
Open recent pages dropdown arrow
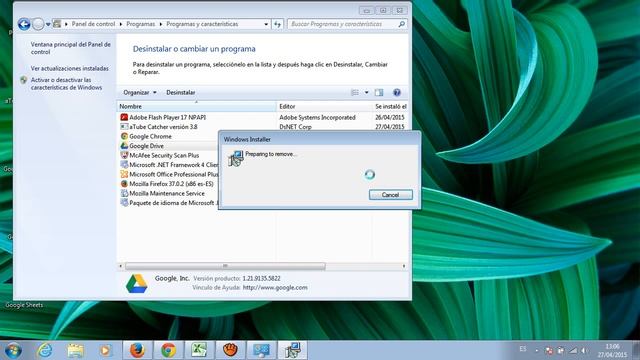pyautogui.click(x=48, y=24)
